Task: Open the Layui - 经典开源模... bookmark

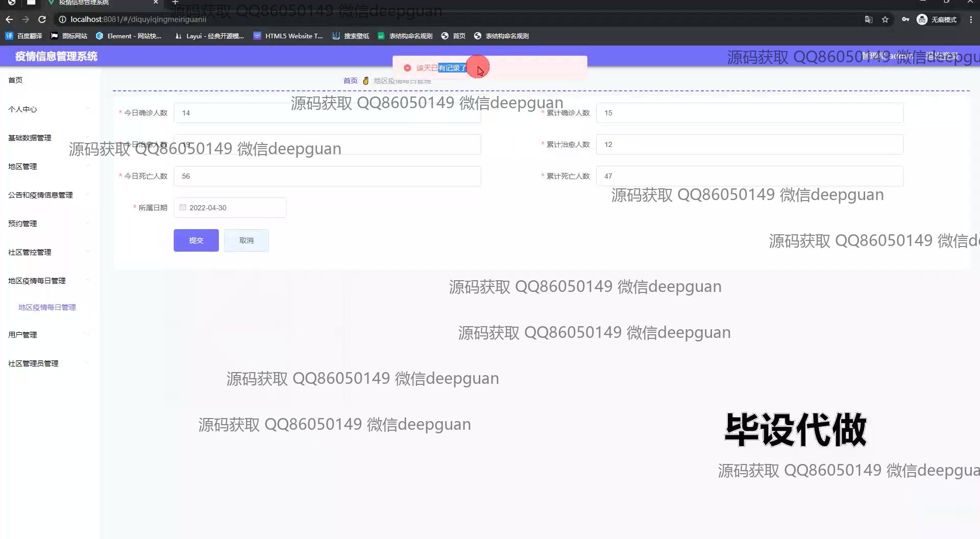Action: tap(209, 36)
